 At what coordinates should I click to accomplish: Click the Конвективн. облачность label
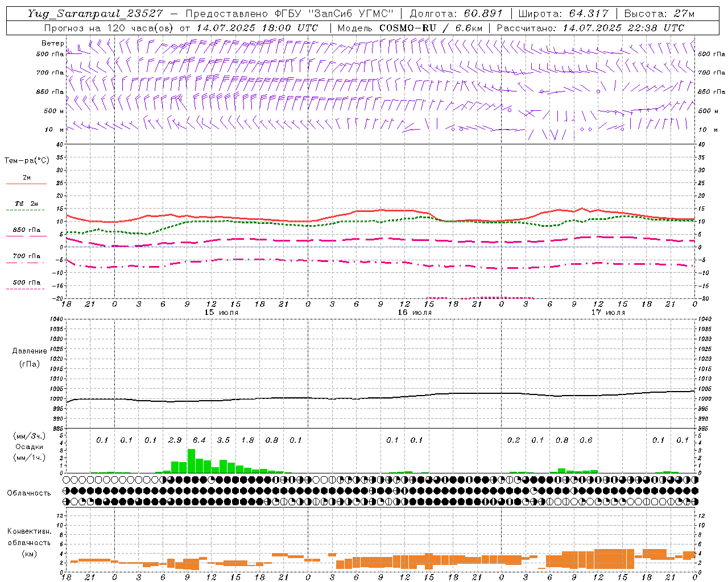click(x=29, y=537)
